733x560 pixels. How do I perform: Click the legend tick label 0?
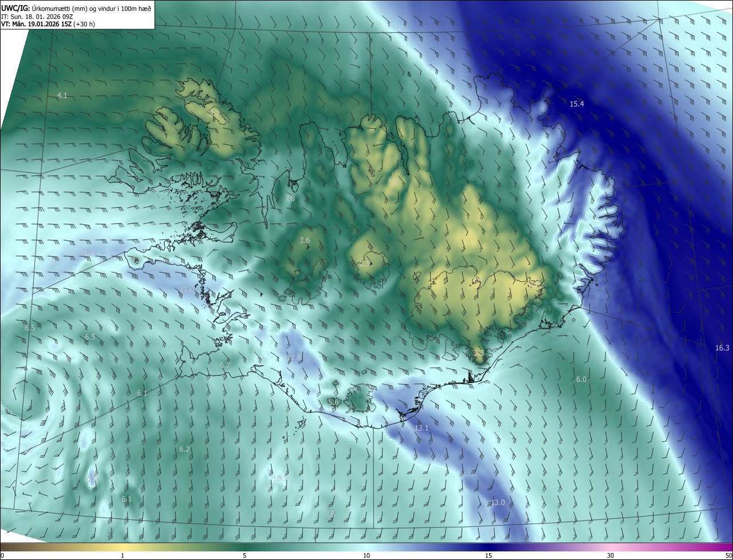point(2,555)
